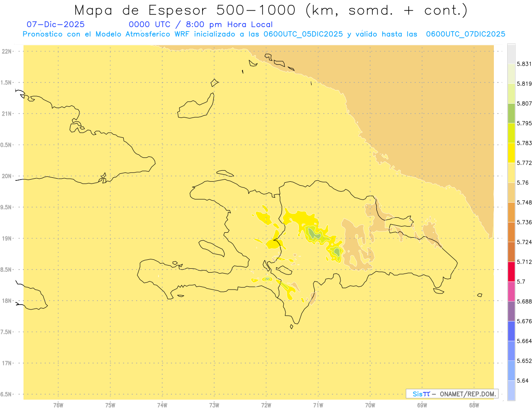
Task: Click the legend value 5.712
Action: [524, 262]
